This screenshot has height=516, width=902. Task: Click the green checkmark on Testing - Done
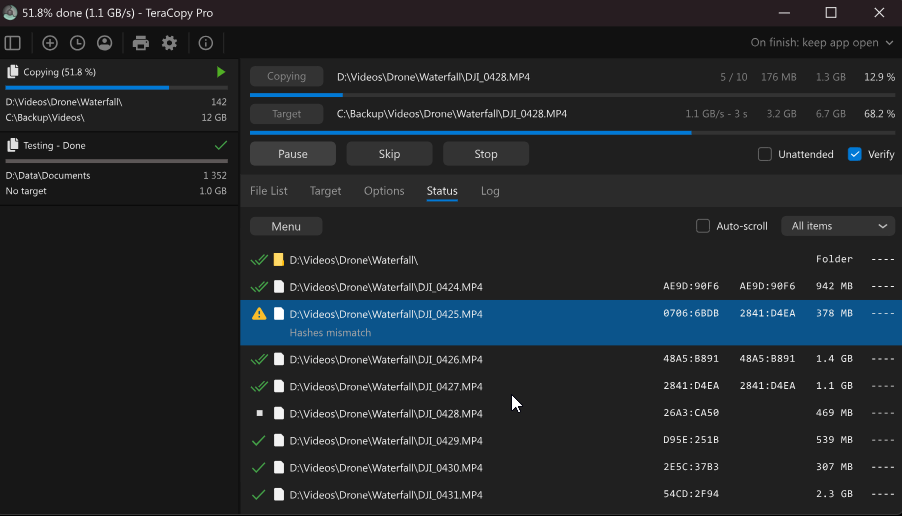coord(221,146)
